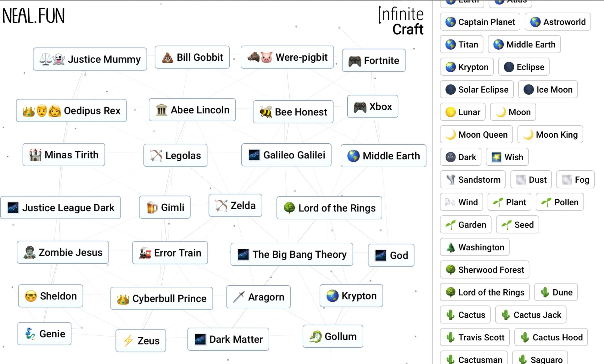
Task: Click the bee icon on Bee Honest
Action: (266, 112)
